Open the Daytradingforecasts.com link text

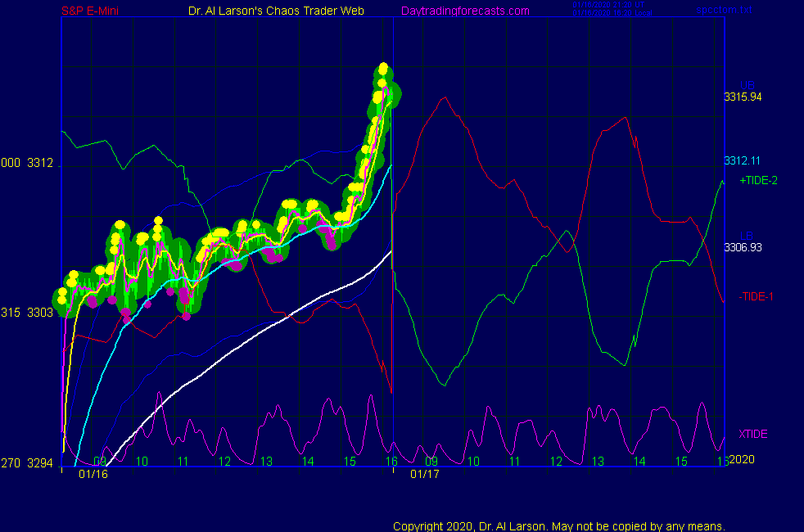[x=465, y=11]
